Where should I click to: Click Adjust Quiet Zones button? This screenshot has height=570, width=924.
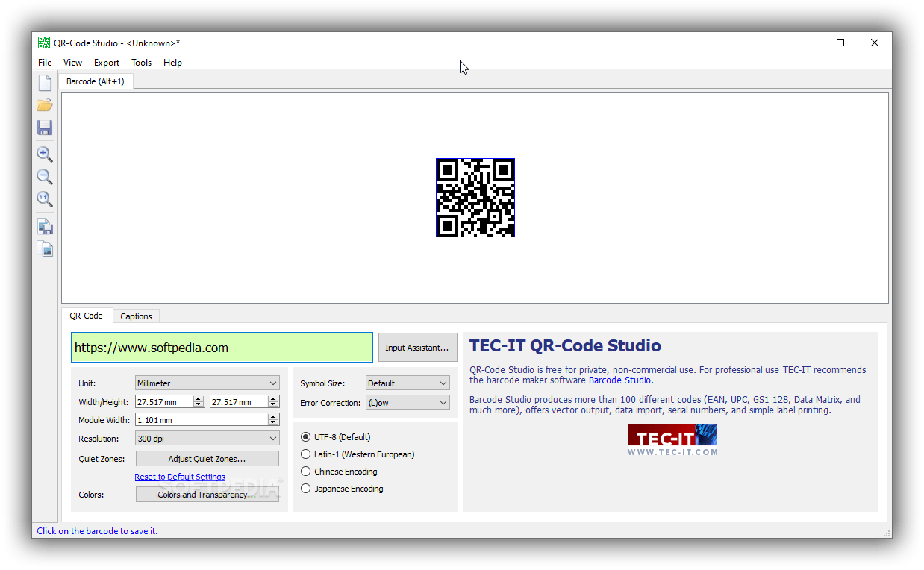tap(207, 459)
